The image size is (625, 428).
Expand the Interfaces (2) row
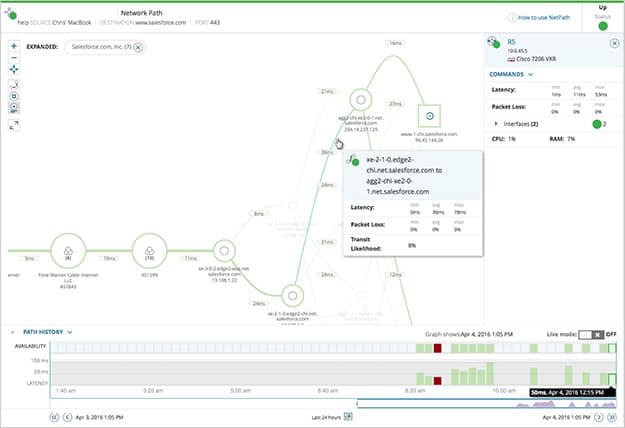[x=496, y=124]
